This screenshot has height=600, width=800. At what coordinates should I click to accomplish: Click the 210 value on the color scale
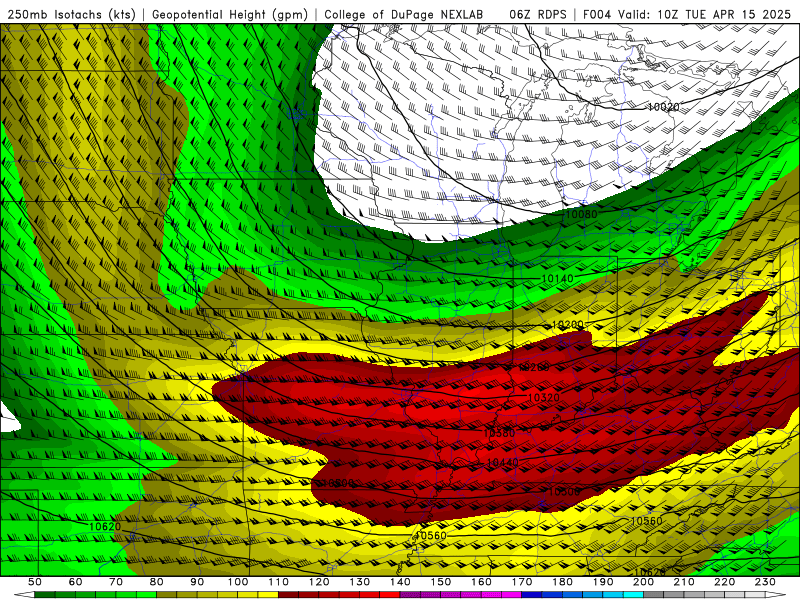click(x=684, y=582)
